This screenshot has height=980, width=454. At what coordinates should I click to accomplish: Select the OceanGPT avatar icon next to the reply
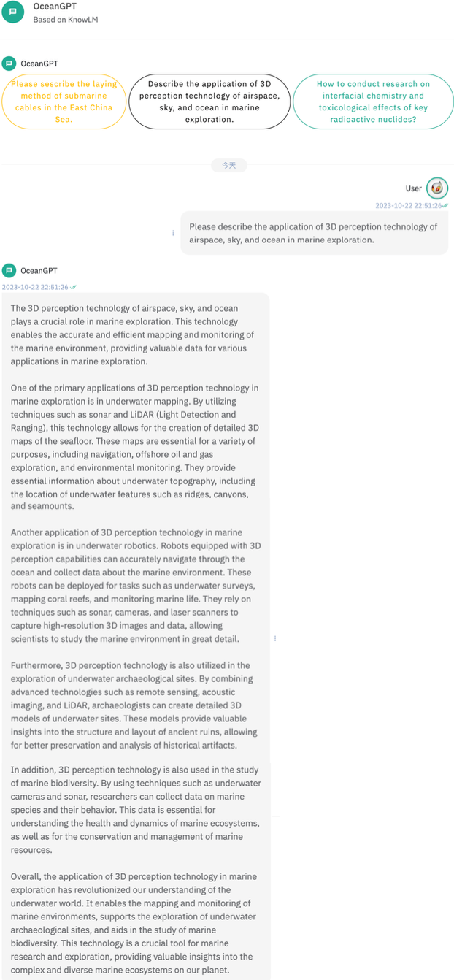point(8,269)
